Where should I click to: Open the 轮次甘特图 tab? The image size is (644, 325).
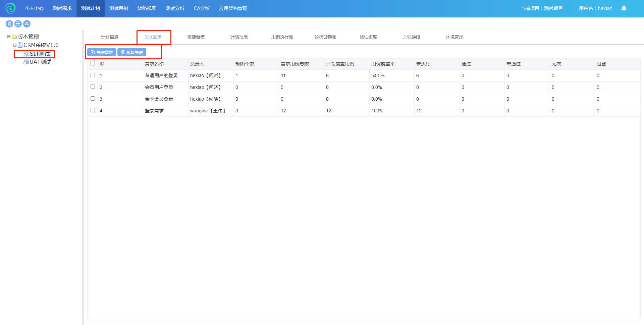[x=325, y=37]
